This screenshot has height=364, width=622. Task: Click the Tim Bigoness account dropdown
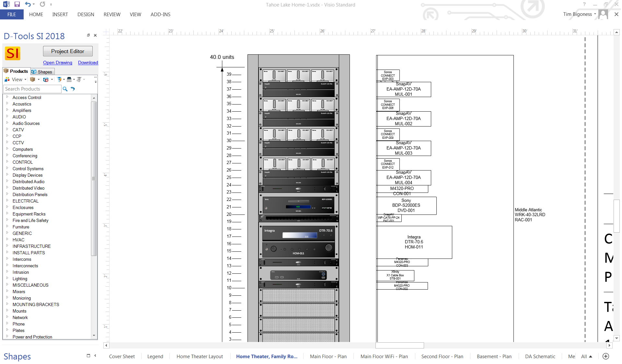point(580,14)
